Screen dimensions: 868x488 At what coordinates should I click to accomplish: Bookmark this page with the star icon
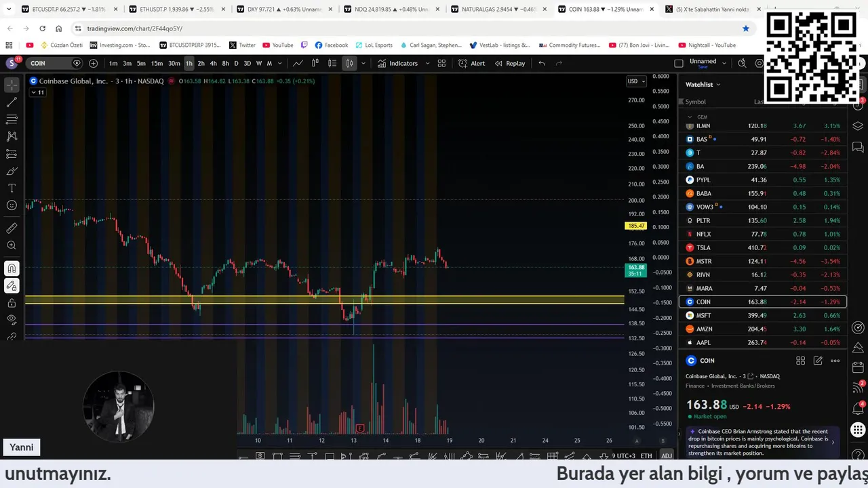(x=746, y=28)
